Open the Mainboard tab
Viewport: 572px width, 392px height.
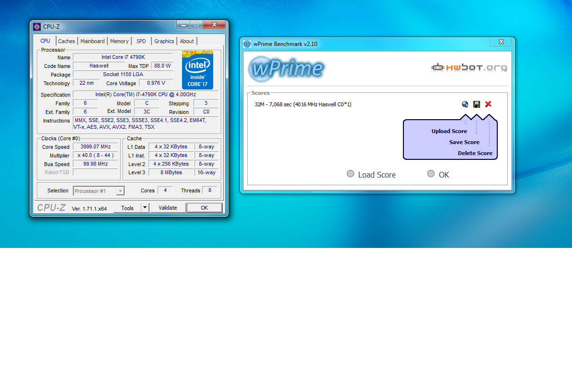[x=92, y=41]
